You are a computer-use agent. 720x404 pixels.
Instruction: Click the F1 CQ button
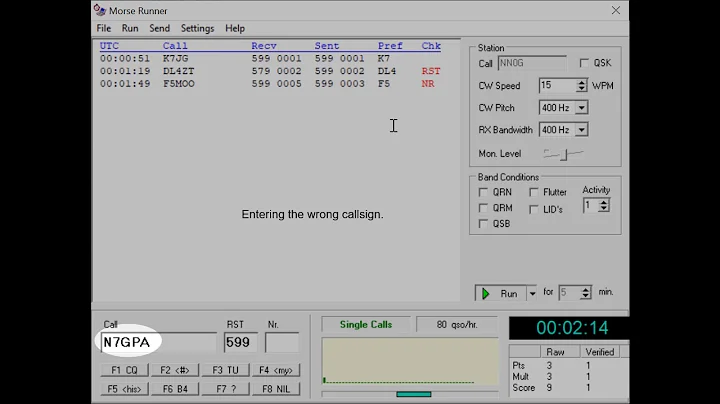point(124,370)
